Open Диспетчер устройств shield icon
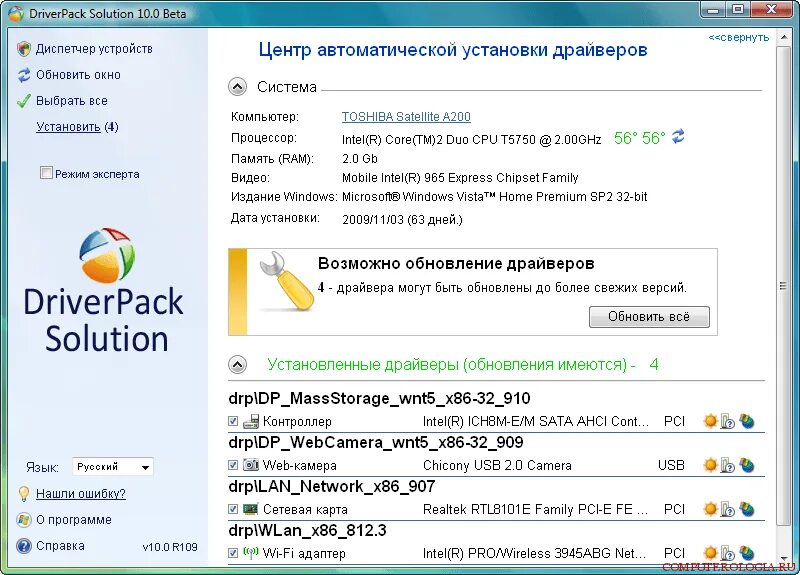Image resolution: width=800 pixels, height=575 pixels. [x=23, y=48]
